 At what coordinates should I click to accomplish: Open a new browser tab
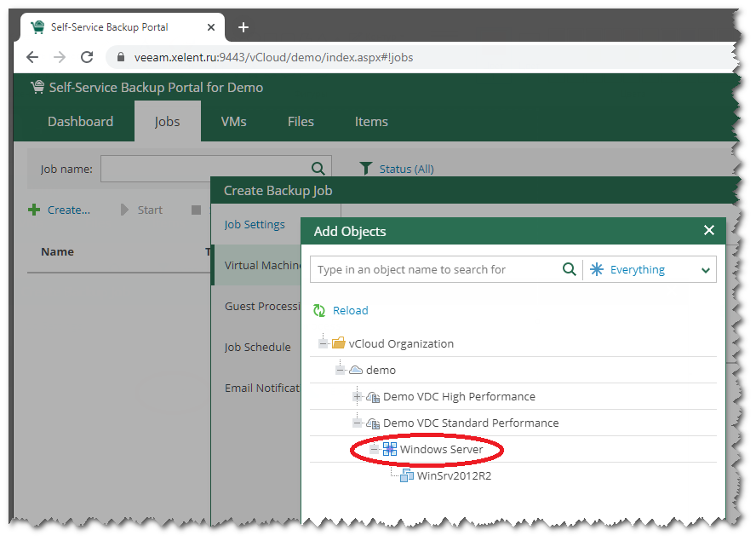point(243,27)
